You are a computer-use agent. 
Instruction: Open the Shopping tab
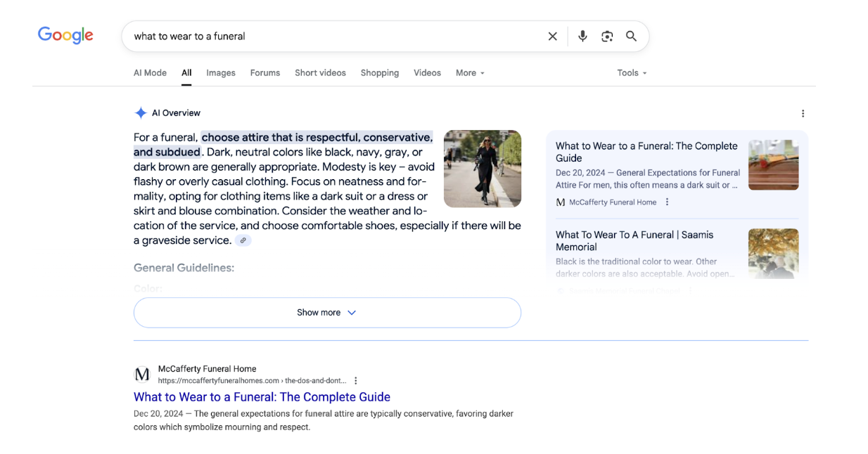380,73
